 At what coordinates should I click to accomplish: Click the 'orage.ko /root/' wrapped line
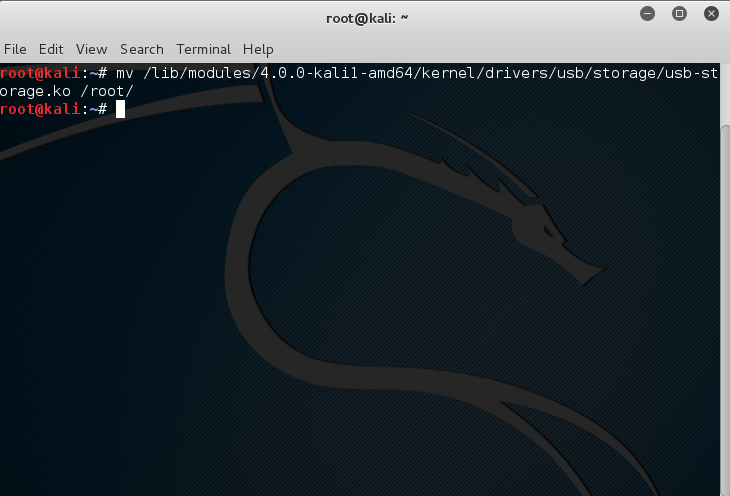click(x=67, y=91)
